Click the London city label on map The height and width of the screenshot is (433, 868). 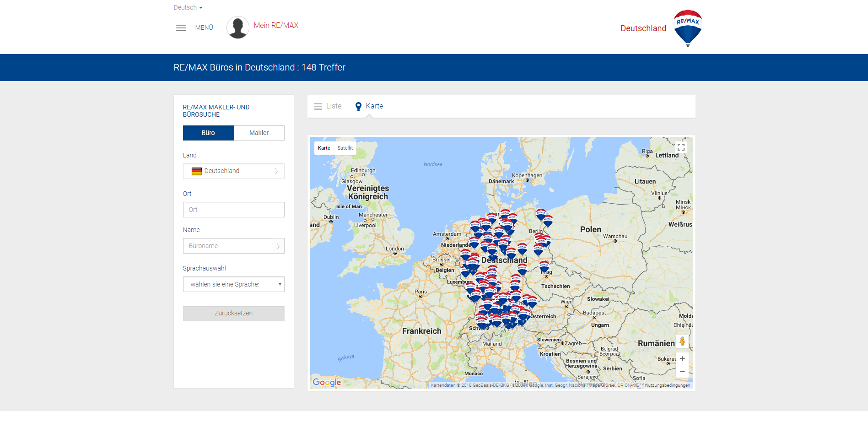[395, 249]
